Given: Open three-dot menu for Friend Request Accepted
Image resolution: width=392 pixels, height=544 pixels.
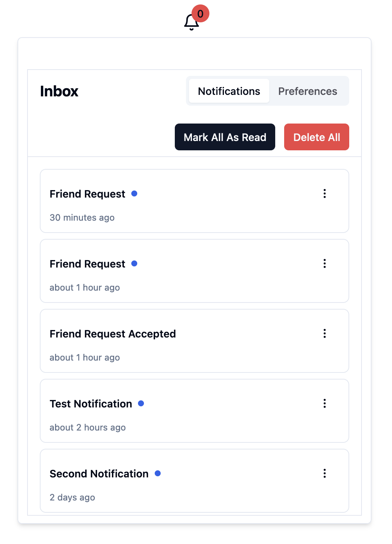Looking at the screenshot, I should 325,333.
